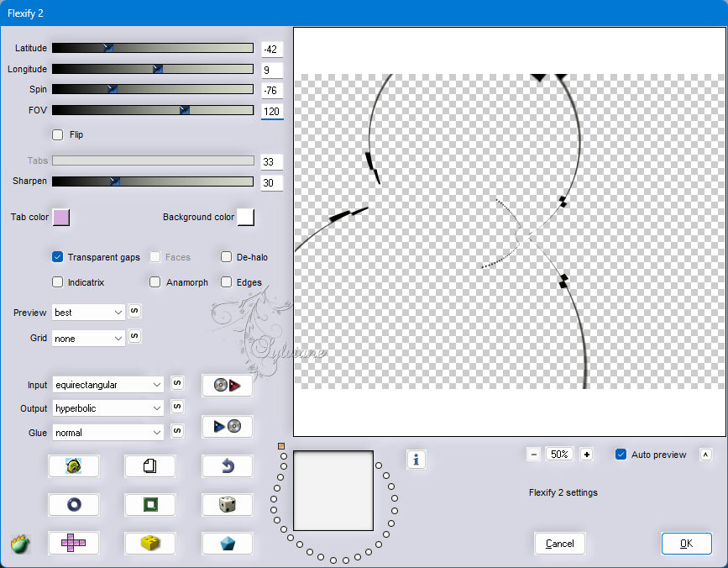Viewport: 728px width, 568px height.
Task: Enable the De-halo checkbox
Action: (226, 257)
